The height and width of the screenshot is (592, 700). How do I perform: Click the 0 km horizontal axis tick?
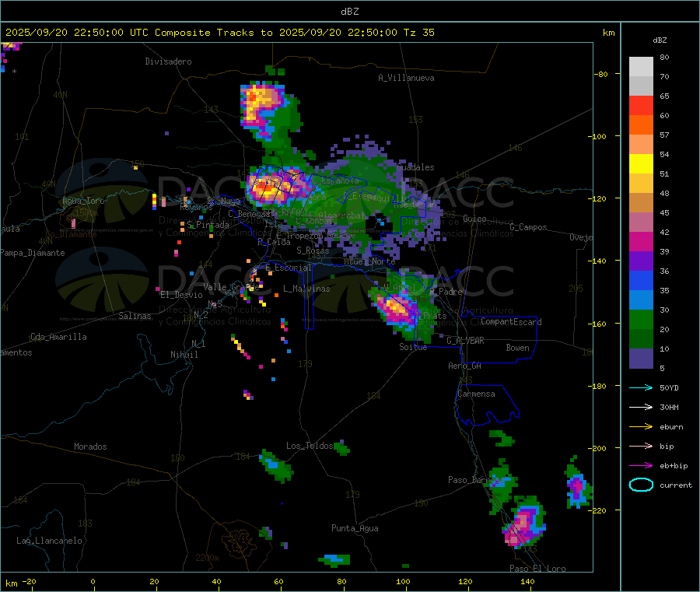[93, 582]
